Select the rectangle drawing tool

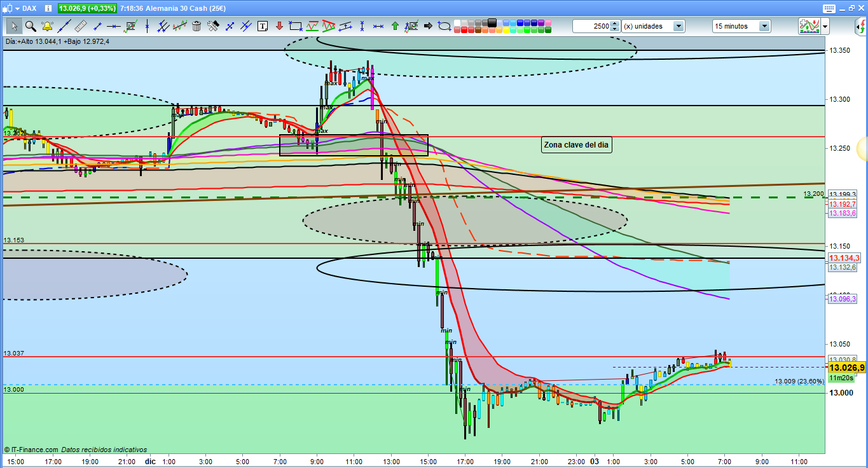295,26
